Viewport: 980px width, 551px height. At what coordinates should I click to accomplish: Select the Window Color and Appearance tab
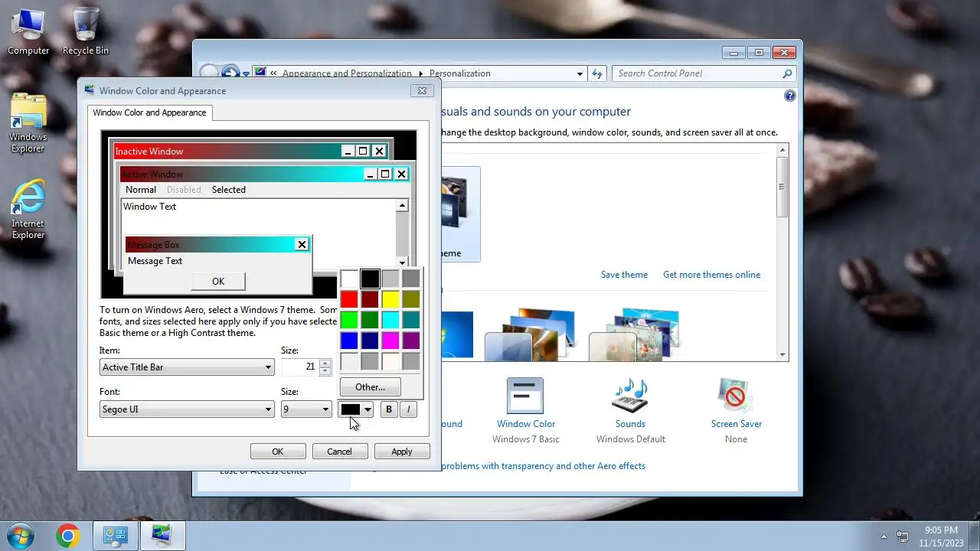click(x=149, y=112)
